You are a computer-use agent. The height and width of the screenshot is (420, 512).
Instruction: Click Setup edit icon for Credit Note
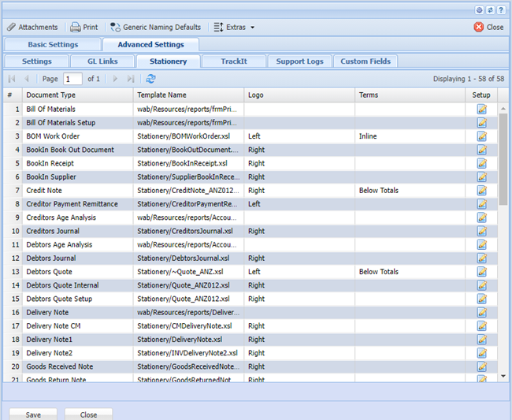pyautogui.click(x=481, y=191)
